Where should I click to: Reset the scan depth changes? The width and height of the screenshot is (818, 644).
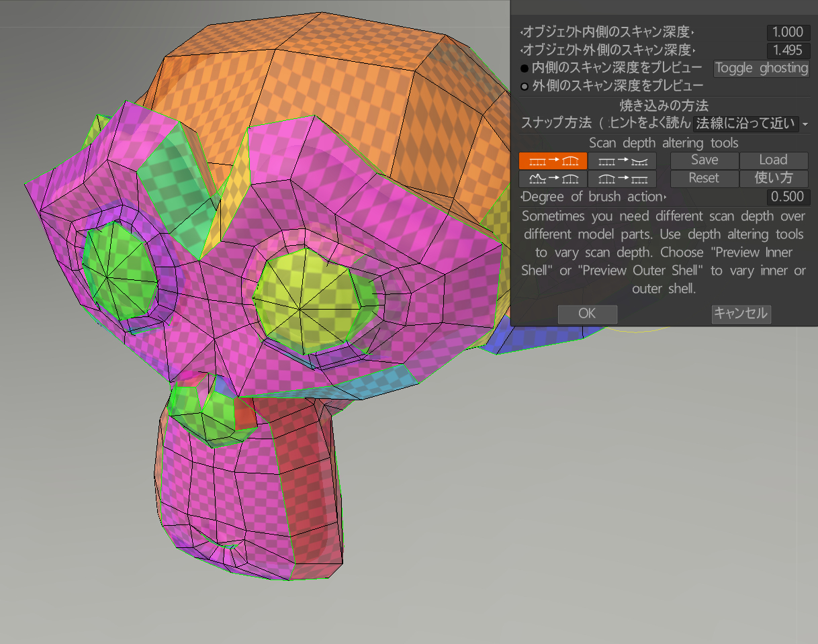[704, 179]
